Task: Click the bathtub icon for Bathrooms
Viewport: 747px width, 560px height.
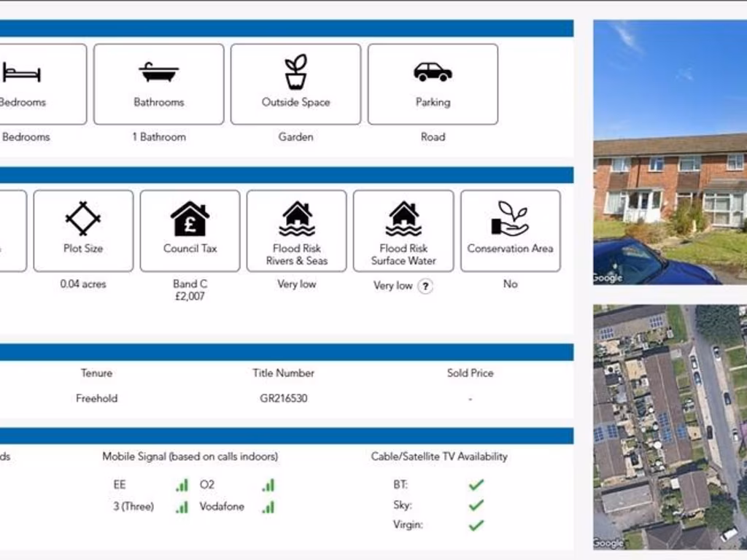Action: click(x=159, y=72)
